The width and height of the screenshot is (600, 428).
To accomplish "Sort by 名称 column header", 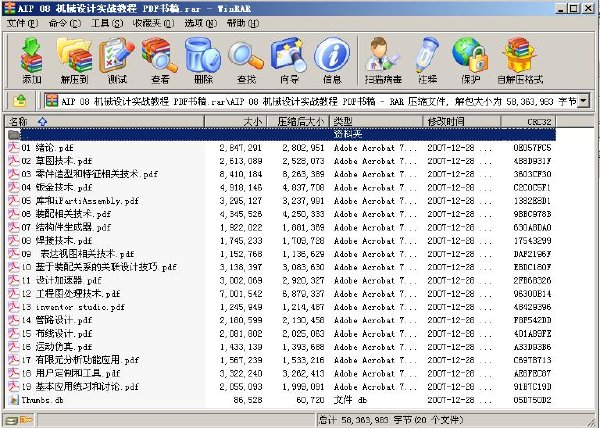I will 105,122.
